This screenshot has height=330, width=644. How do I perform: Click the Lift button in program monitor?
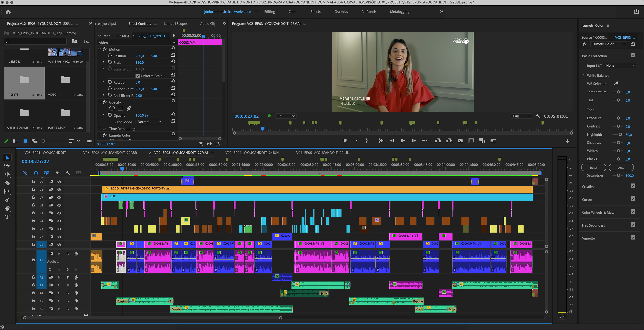tap(438, 141)
